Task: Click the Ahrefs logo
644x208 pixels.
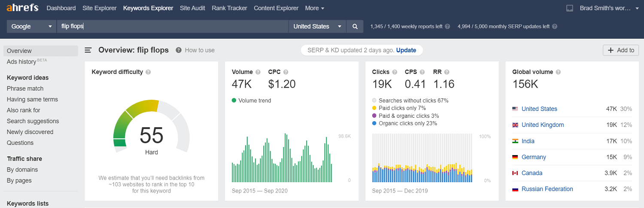Action: point(22,8)
